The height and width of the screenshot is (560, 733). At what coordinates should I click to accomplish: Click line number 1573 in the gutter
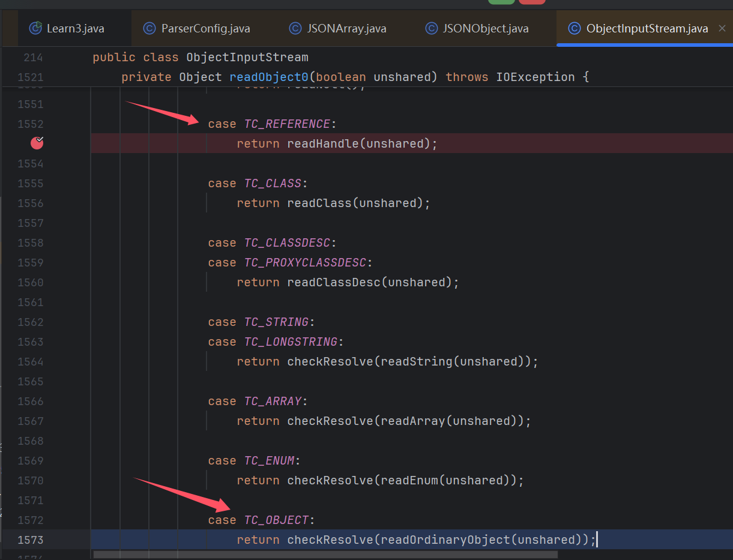point(30,540)
